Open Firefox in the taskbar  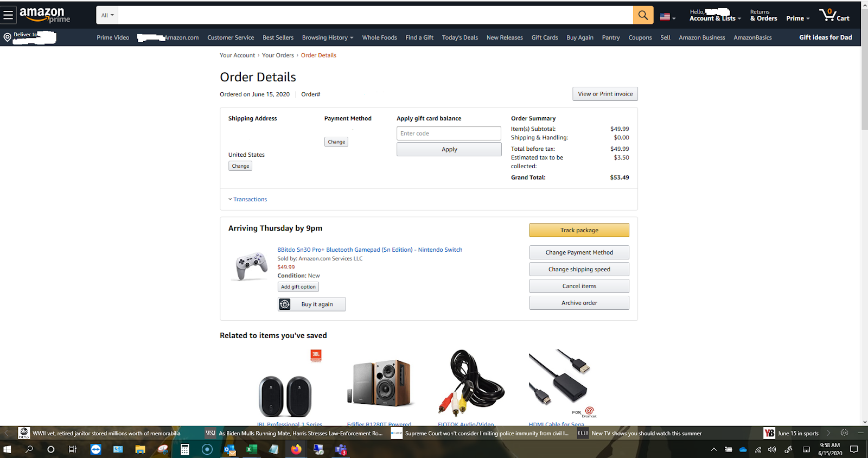coord(296,449)
